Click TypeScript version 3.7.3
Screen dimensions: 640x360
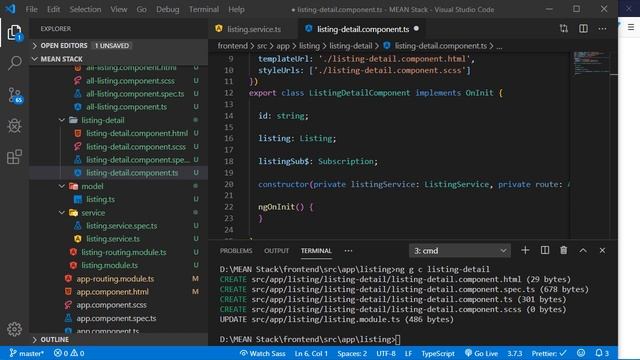(x=515, y=353)
